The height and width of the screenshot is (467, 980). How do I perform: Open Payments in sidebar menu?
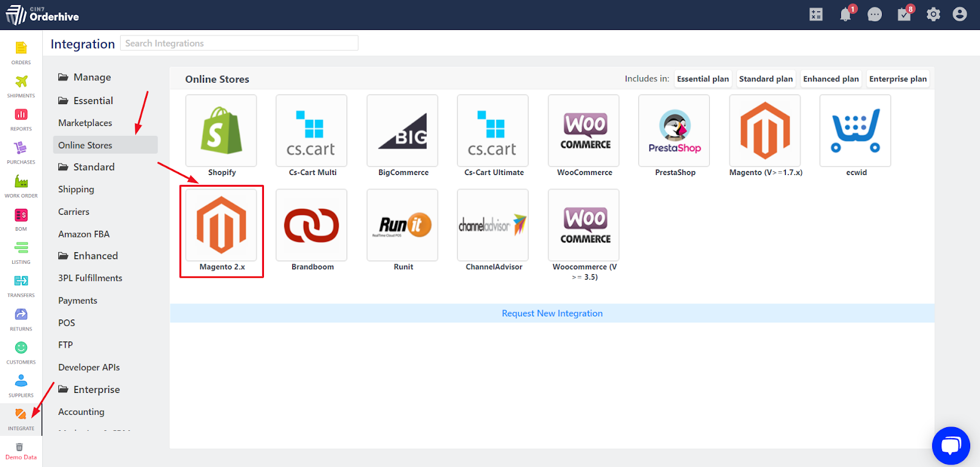(x=78, y=301)
